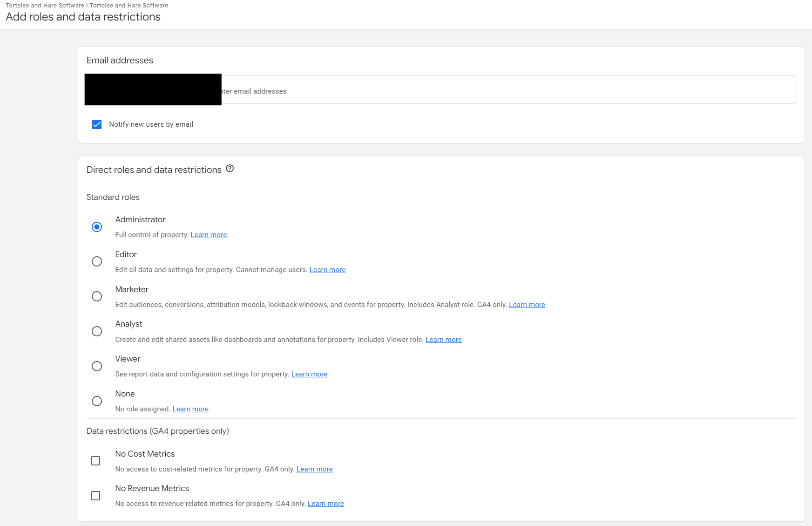Image resolution: width=812 pixels, height=526 pixels.
Task: Select the Editor role
Action: pos(96,261)
